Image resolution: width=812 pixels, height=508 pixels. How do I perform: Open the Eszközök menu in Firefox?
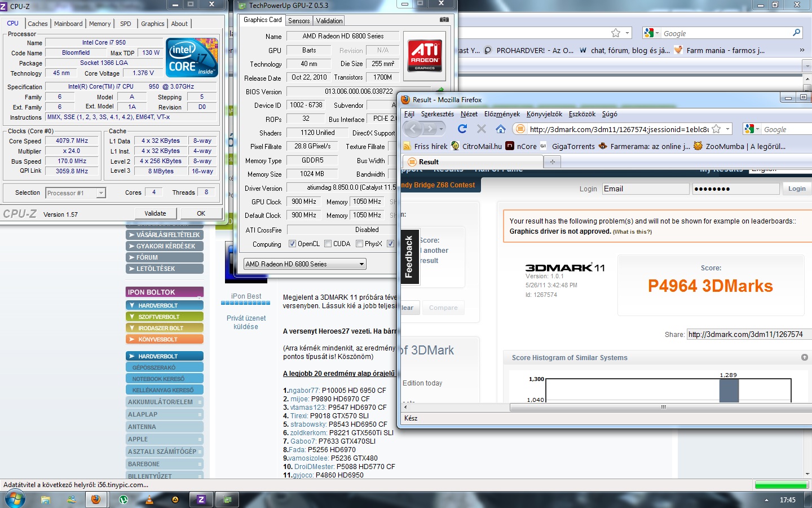click(582, 114)
